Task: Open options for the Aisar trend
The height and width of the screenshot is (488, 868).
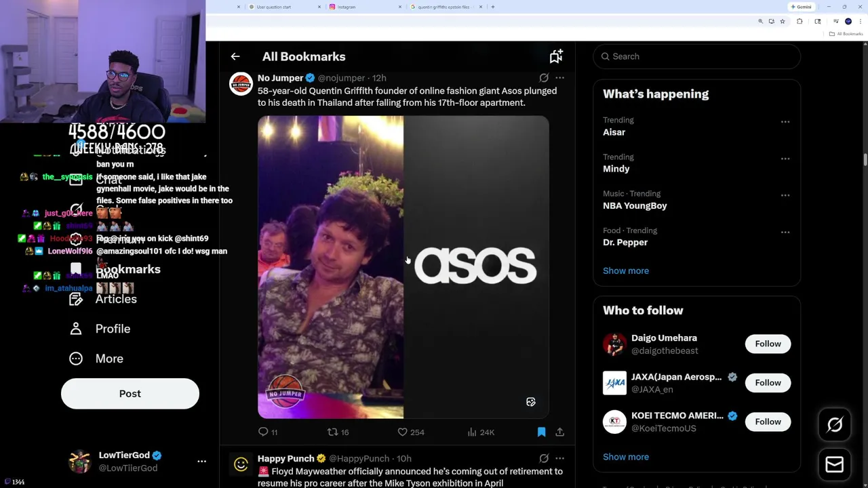Action: [x=785, y=122]
